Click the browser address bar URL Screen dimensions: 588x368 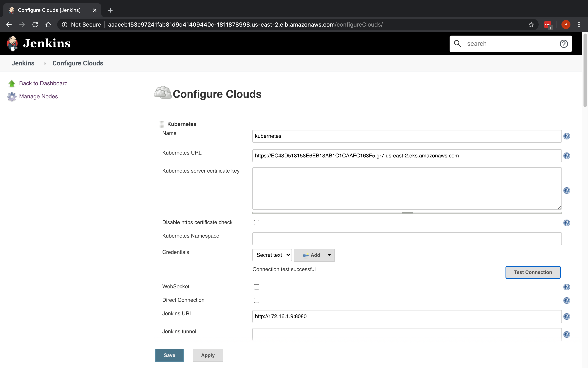245,25
